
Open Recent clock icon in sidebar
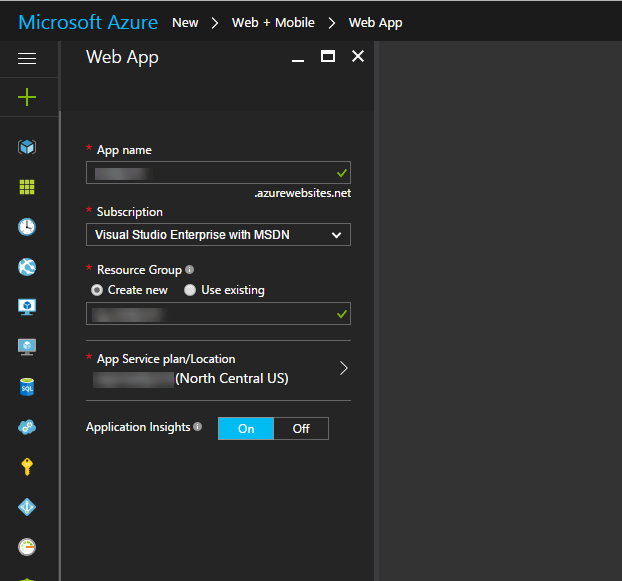(27, 227)
